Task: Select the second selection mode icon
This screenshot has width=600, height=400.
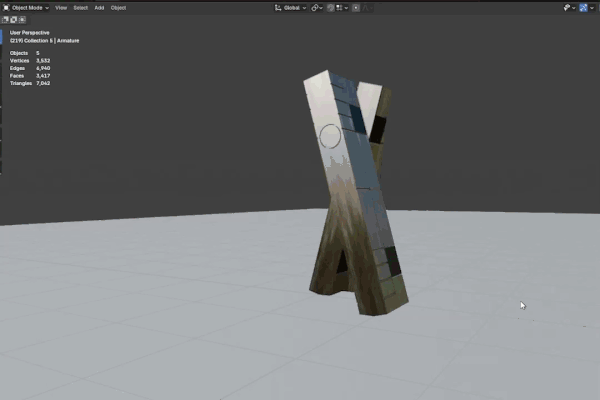Action: (x=14, y=19)
